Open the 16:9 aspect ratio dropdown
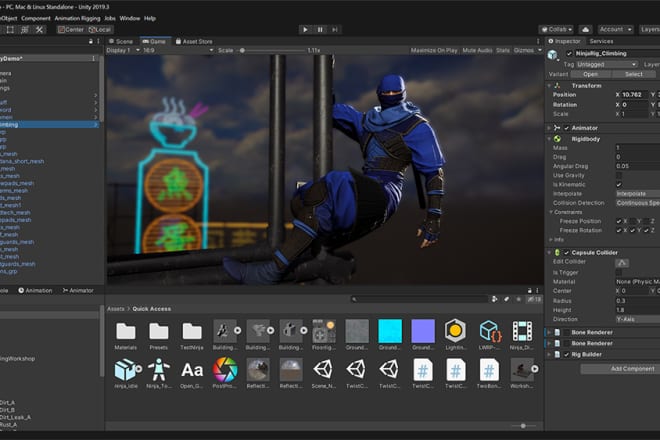660x440 pixels. [178, 50]
